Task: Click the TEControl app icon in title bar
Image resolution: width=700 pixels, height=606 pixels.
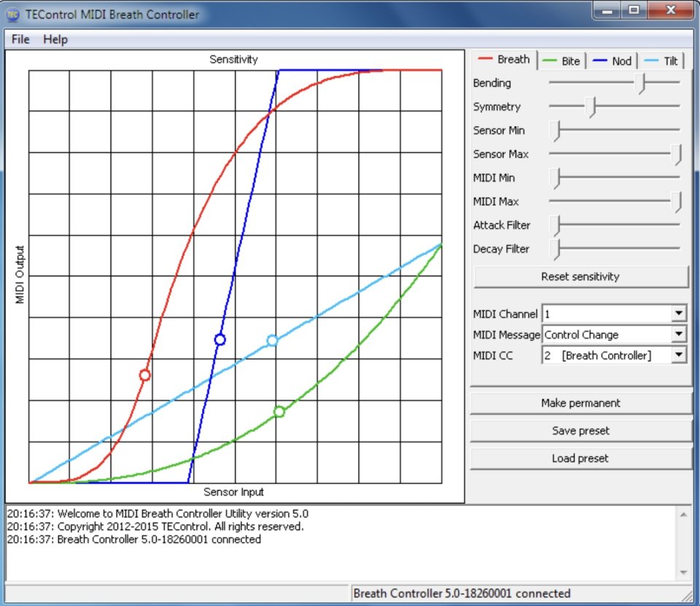Action: tap(13, 14)
